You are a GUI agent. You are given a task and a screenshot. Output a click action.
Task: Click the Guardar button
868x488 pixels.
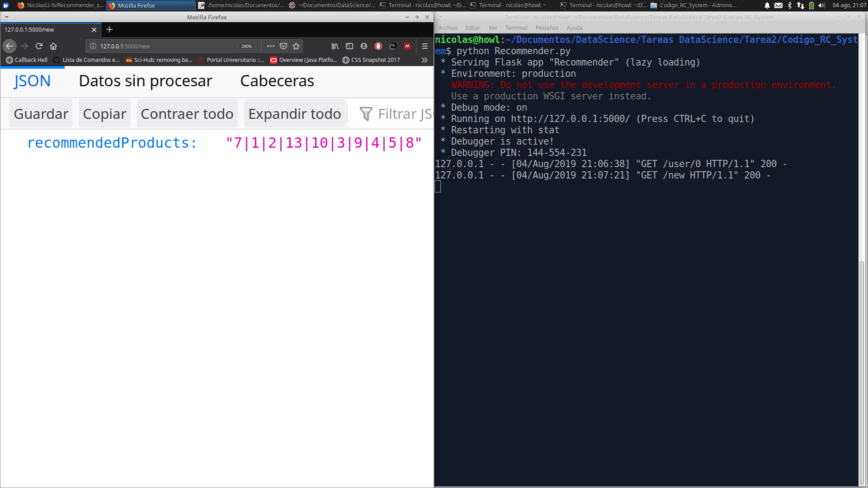coord(41,114)
